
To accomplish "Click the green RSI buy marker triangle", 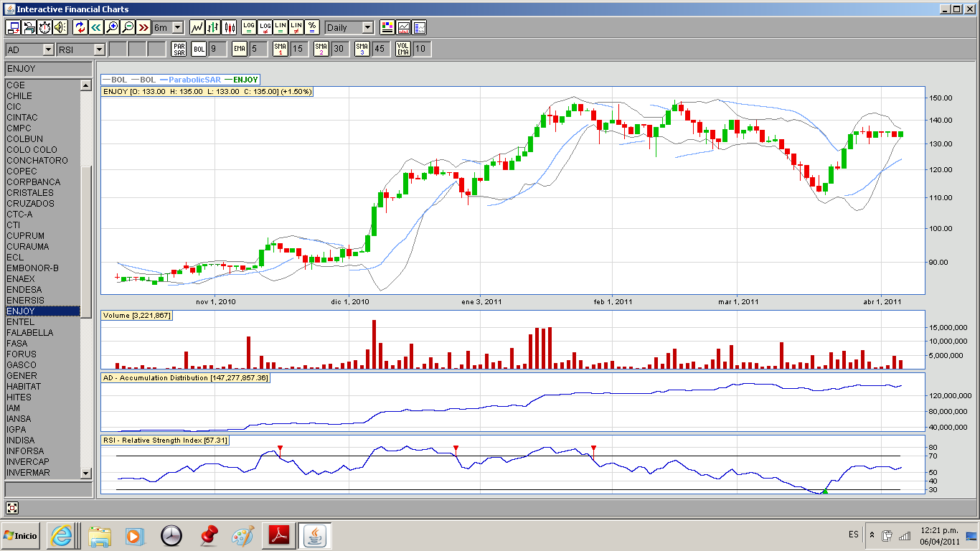I will tap(825, 491).
